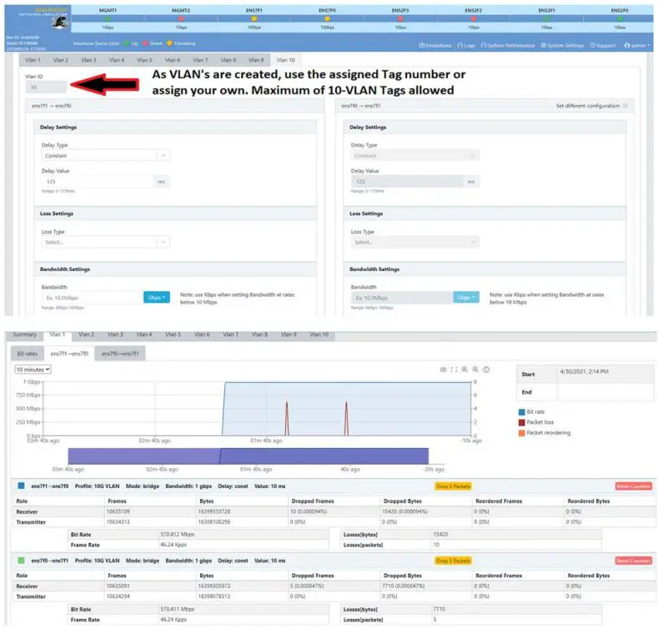This screenshot has width=658, height=644.
Task: Open the Loss Type dropdown for ens7f0 to ens7f1
Action: click(415, 242)
